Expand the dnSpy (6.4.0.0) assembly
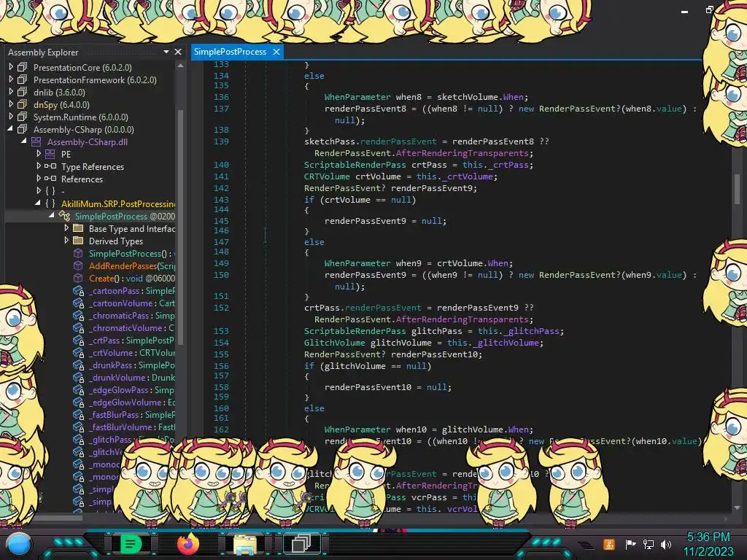This screenshot has width=747, height=560. (11, 104)
